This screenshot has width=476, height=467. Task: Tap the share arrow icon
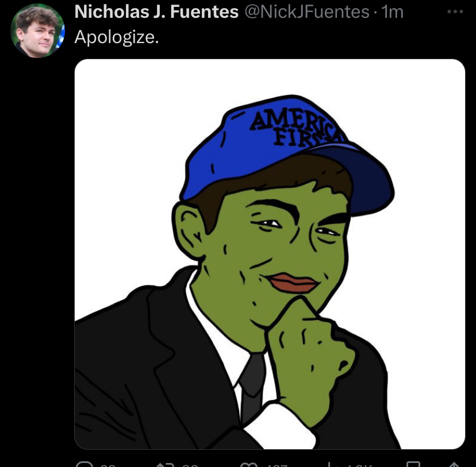[x=454, y=464]
